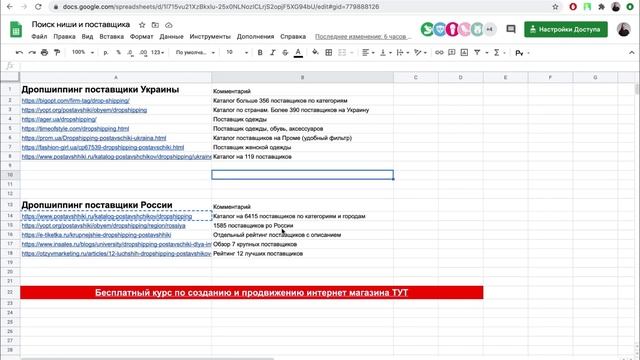Bookmark this page with the star
Image resolution: width=640 pixels, height=360 pixels.
[x=555, y=7]
